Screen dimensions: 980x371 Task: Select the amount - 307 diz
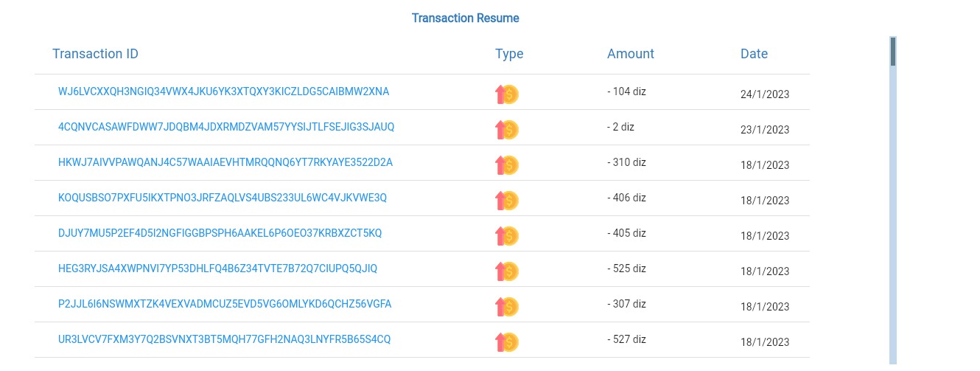point(626,304)
